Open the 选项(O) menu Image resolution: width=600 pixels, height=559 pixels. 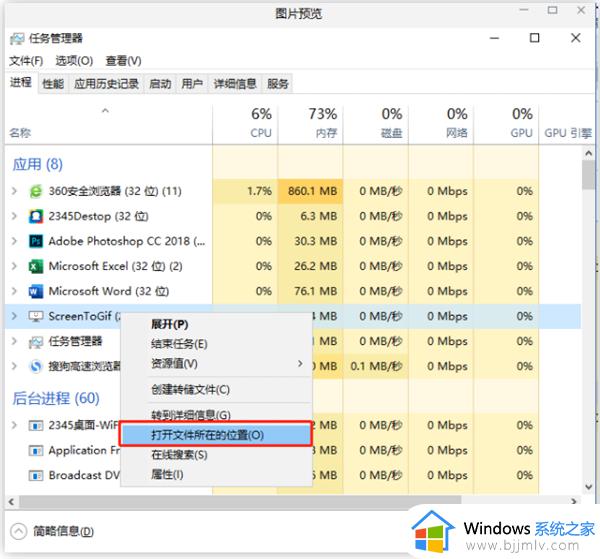pyautogui.click(x=74, y=61)
